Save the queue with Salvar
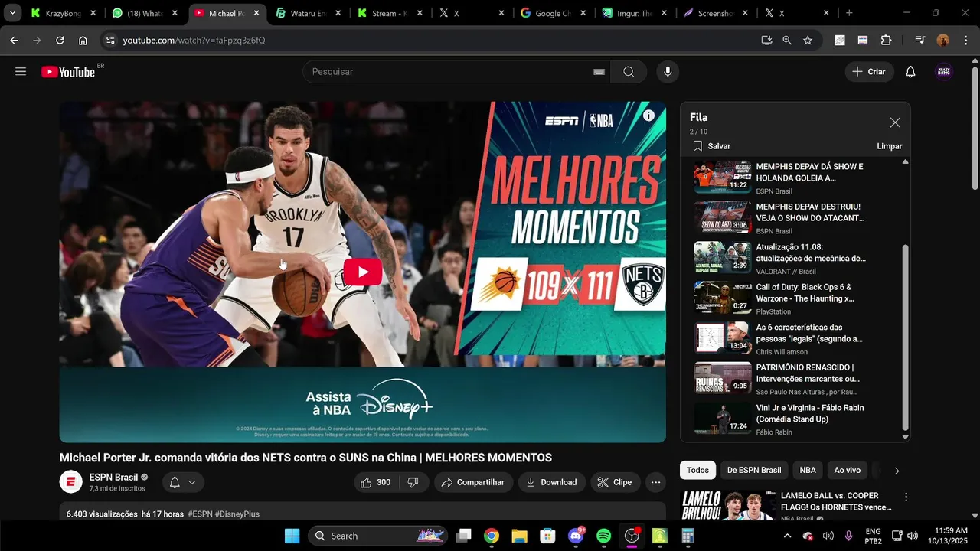The height and width of the screenshot is (551, 980). point(711,146)
